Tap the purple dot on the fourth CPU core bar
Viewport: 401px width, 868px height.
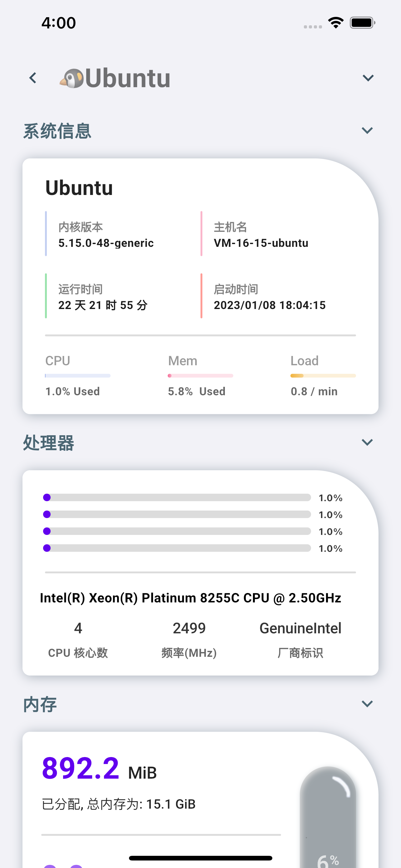click(x=47, y=548)
